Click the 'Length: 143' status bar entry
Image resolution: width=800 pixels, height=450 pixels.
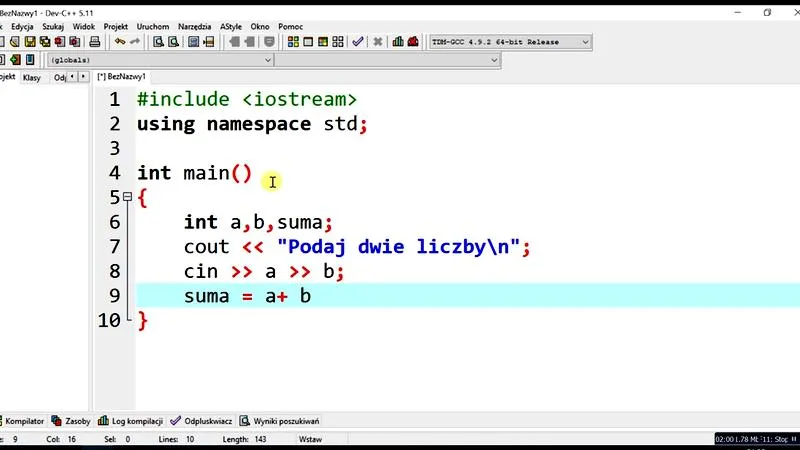click(x=244, y=439)
